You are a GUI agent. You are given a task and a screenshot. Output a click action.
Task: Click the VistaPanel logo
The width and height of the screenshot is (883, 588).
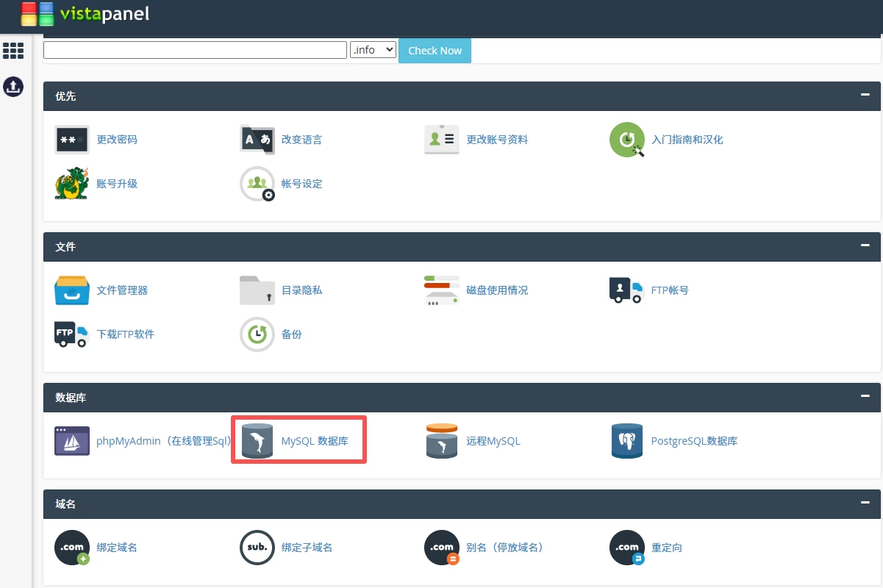click(x=85, y=15)
